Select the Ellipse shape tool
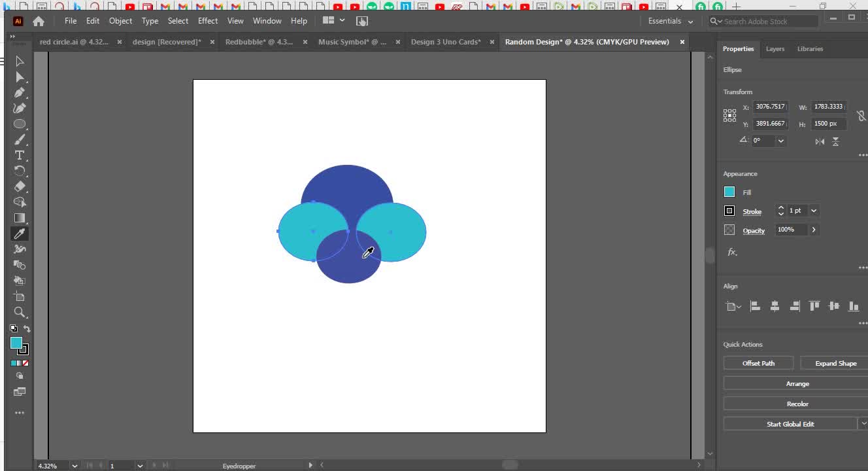868x471 pixels. [20, 124]
